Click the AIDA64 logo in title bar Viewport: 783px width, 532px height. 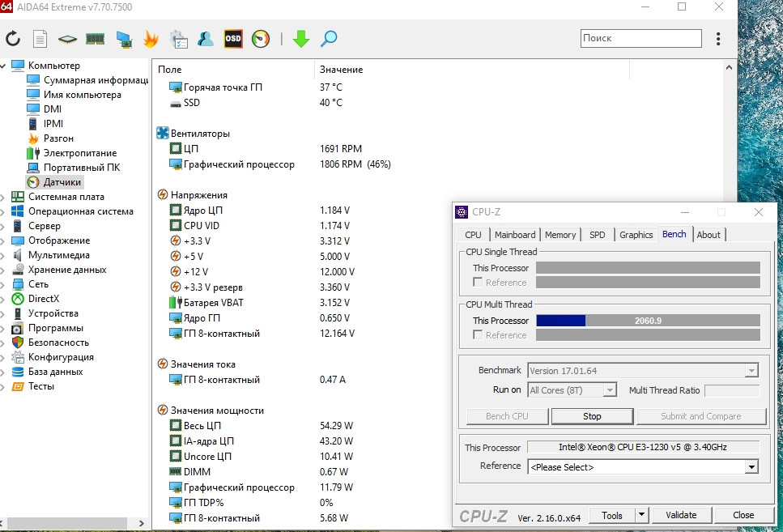[6, 6]
